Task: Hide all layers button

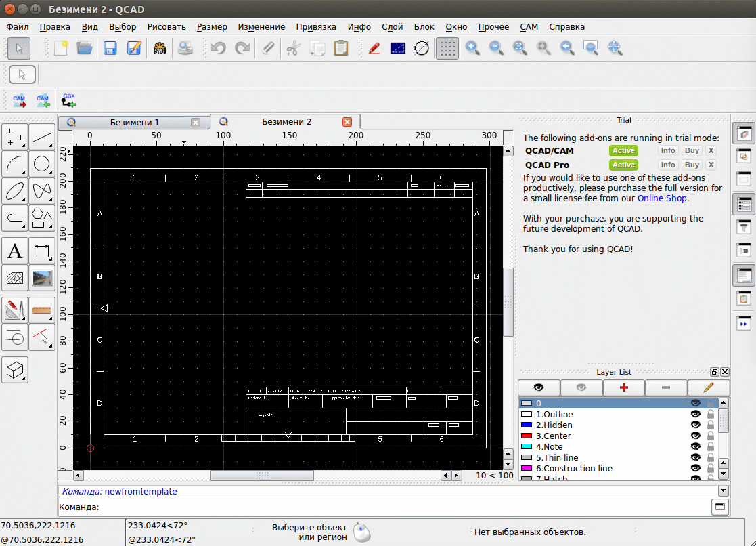Action: [581, 387]
